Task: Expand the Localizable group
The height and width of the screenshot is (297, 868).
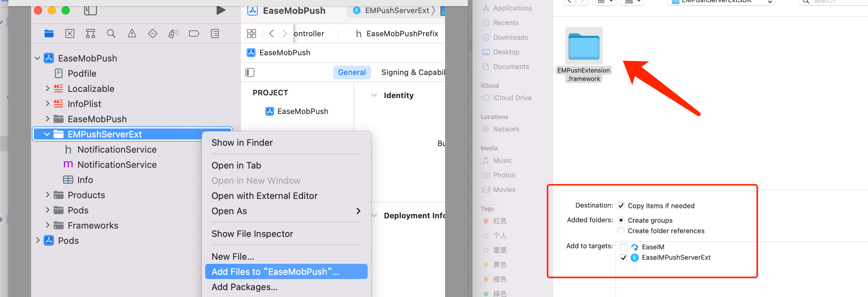Action: point(48,89)
